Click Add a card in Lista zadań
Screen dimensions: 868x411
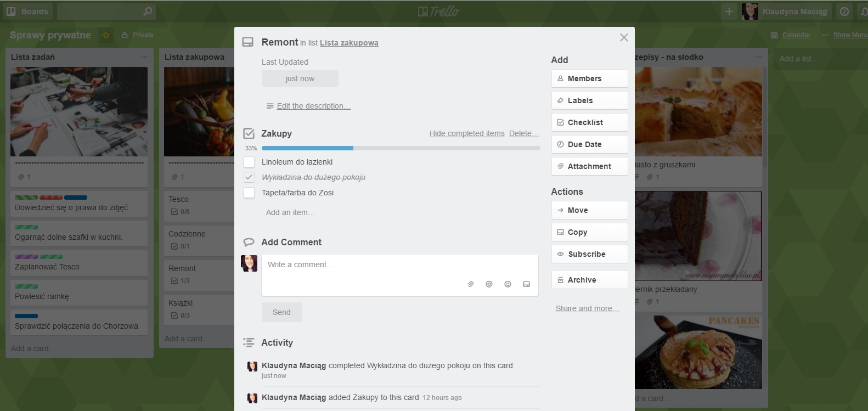[33, 348]
